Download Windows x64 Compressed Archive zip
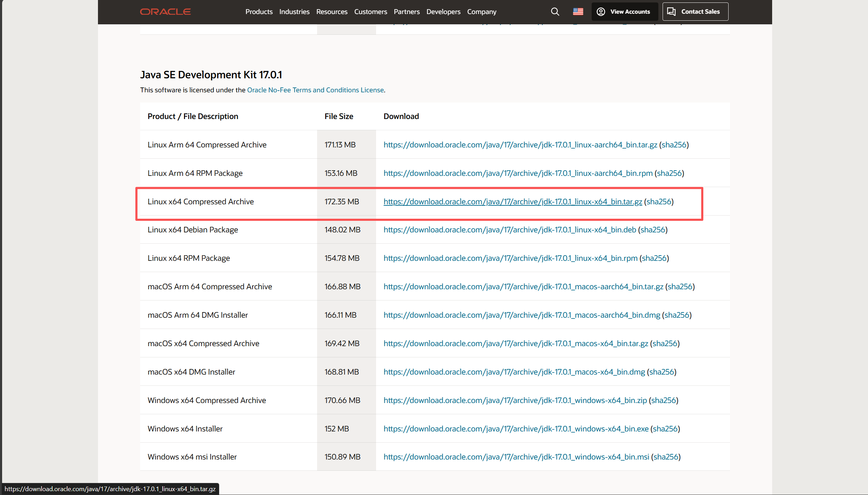868x495 pixels. click(x=515, y=400)
